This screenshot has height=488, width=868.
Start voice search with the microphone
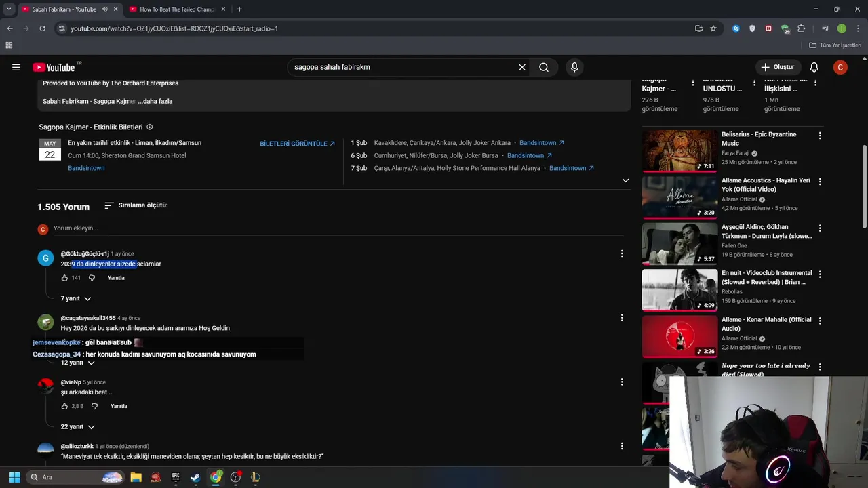coord(574,67)
